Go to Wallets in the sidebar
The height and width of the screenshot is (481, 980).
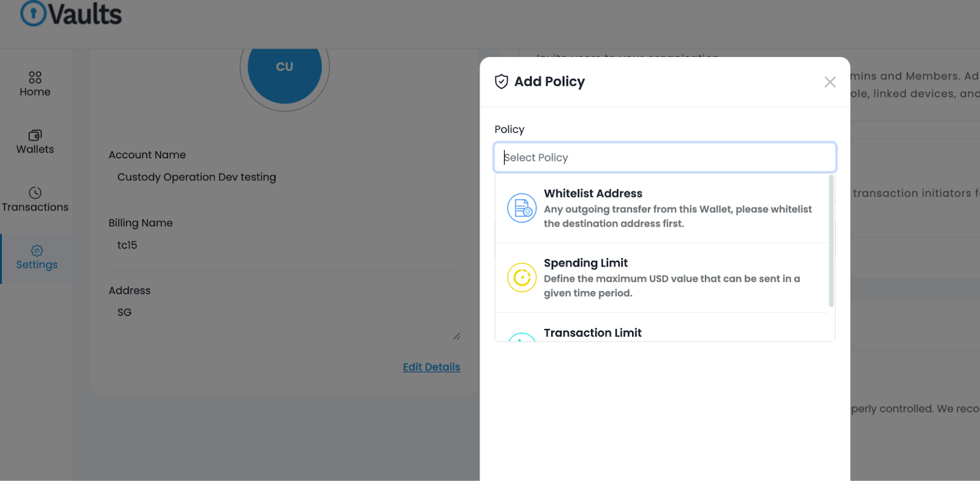(x=35, y=142)
